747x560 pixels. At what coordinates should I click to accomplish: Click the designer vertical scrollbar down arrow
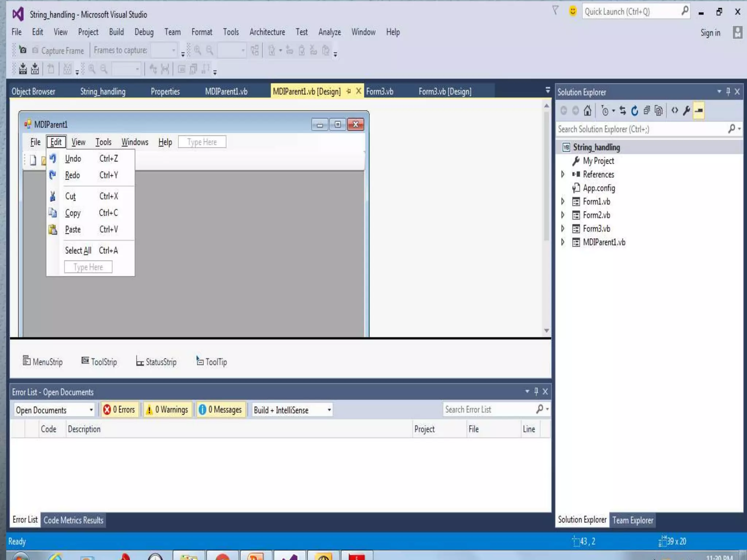click(546, 331)
